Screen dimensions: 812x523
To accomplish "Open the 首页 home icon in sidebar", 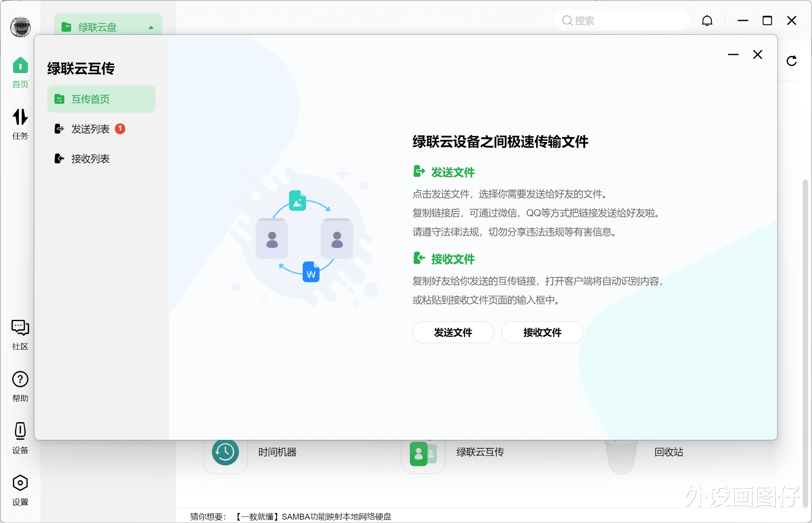I will [20, 72].
